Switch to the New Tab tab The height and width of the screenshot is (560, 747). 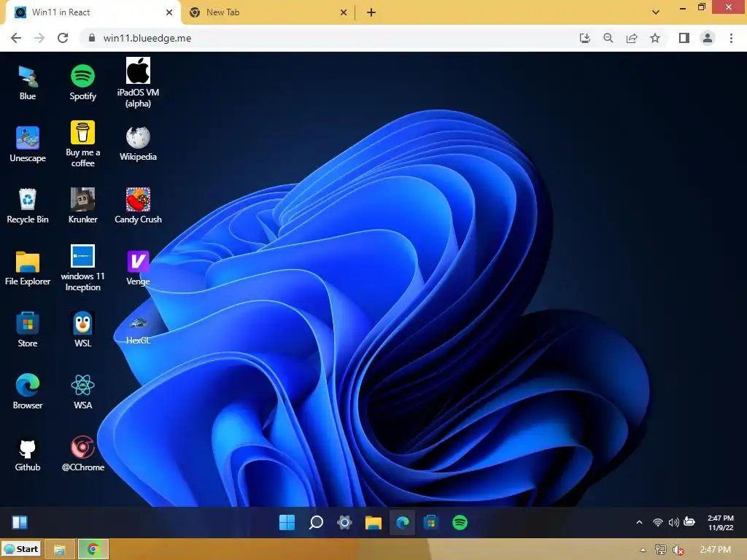[267, 12]
